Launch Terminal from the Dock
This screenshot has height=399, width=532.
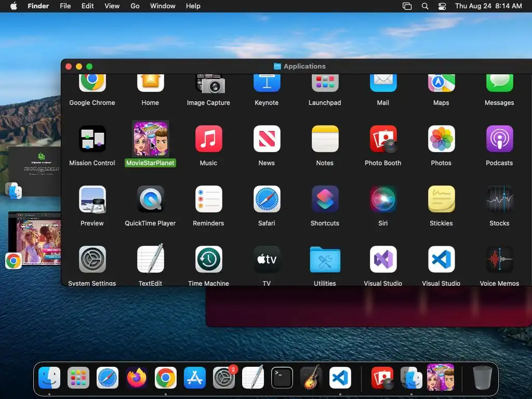click(282, 378)
